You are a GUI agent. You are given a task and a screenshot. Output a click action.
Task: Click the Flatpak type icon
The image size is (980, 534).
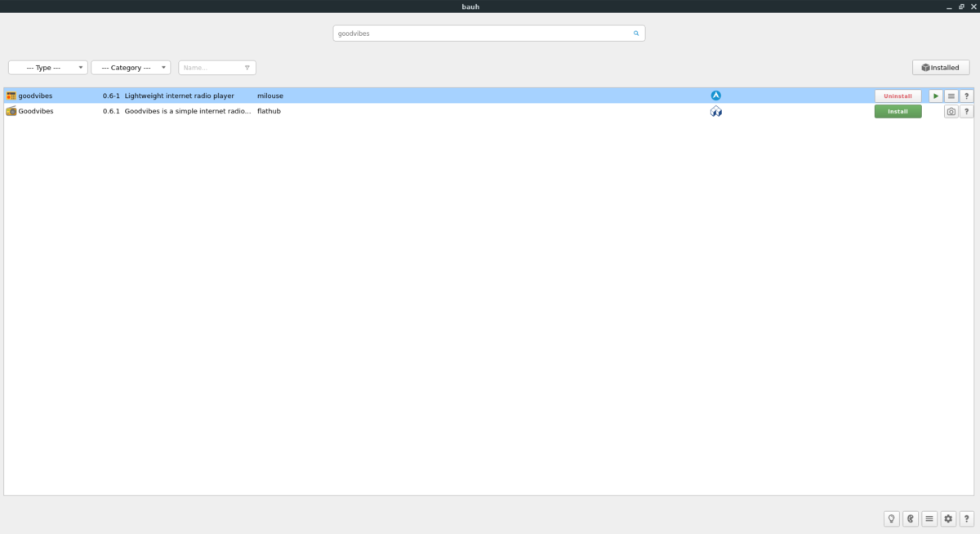716,112
